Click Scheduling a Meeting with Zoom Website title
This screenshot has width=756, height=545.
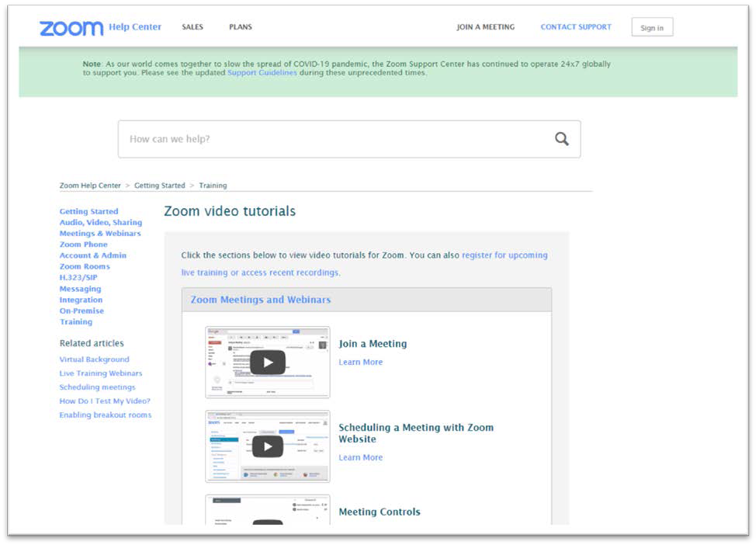pos(415,433)
